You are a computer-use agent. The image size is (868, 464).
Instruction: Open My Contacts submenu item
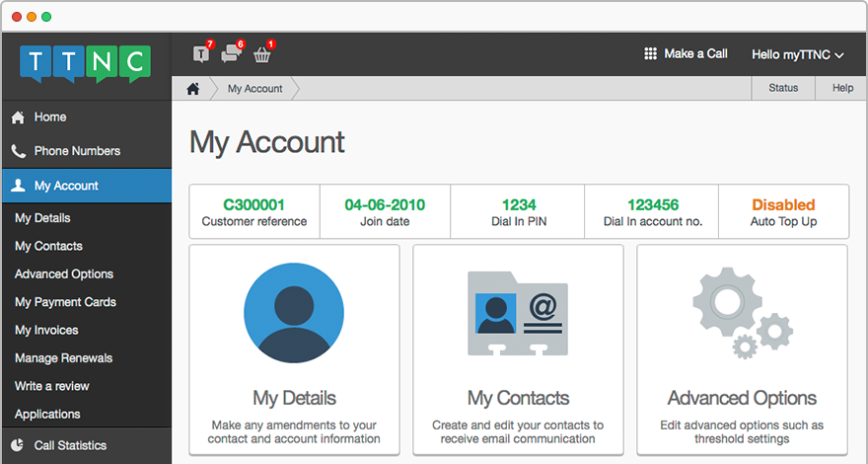tap(48, 246)
